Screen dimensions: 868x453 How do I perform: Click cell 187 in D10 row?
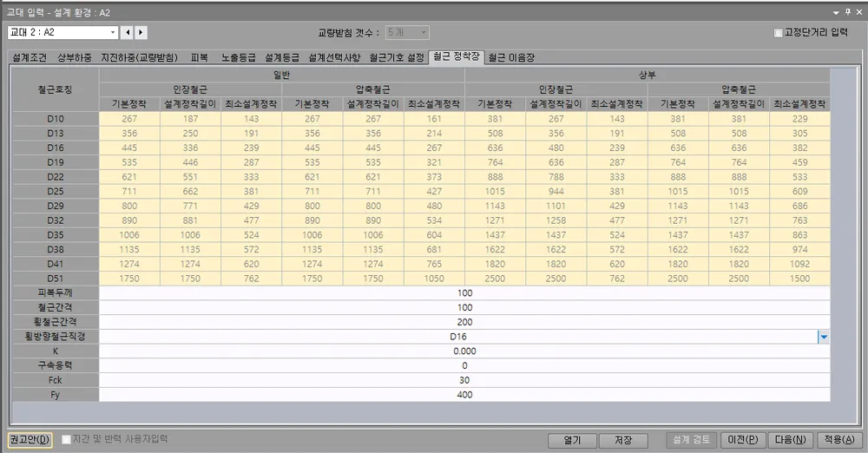(190, 119)
